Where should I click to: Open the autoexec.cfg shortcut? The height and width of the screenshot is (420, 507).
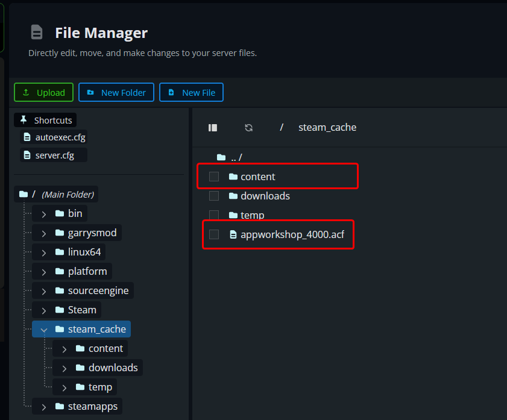[54, 137]
